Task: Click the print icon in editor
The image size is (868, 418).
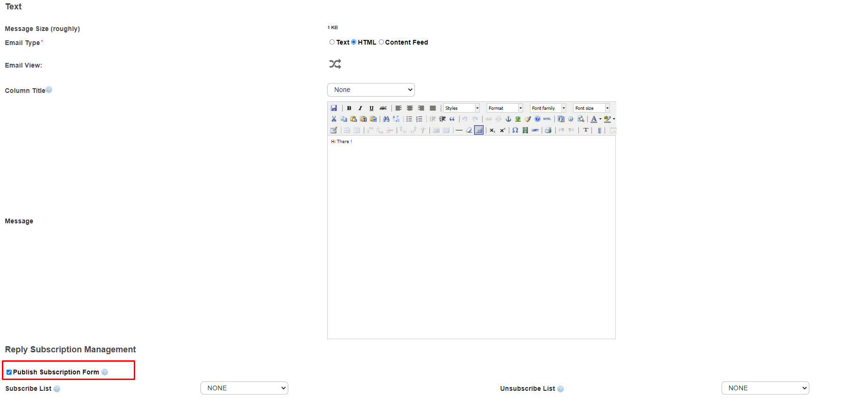Action: 548,130
